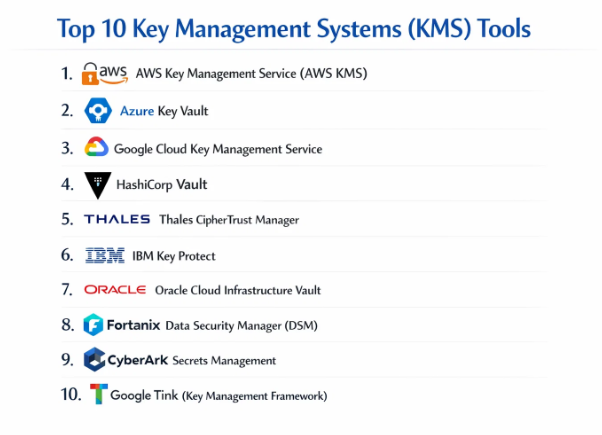This screenshot has height=435, width=602.
Task: Click the HashiCorp Vault black logo
Action: [97, 184]
